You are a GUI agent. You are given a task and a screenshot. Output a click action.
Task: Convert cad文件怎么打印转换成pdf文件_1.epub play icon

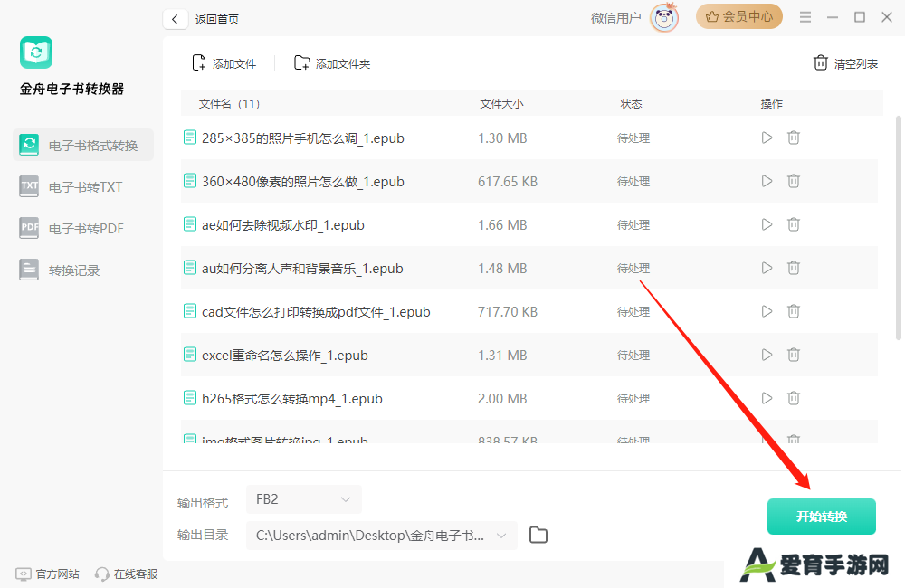(x=767, y=311)
